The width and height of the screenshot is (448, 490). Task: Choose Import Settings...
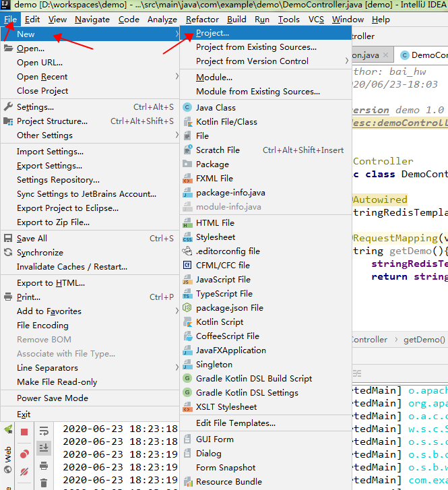90,151
